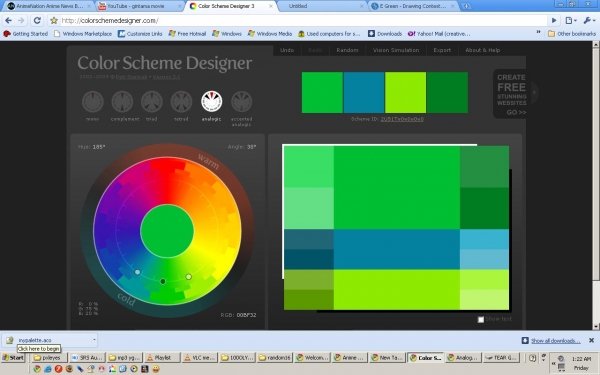Switch to accented analogic scheme icon
Screen dimensions: 600x375
241,101
